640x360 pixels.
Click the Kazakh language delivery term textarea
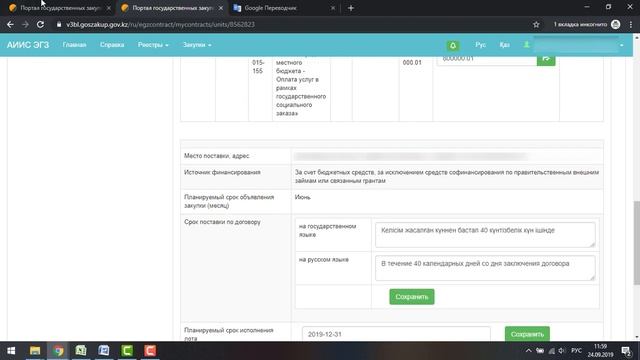point(485,235)
